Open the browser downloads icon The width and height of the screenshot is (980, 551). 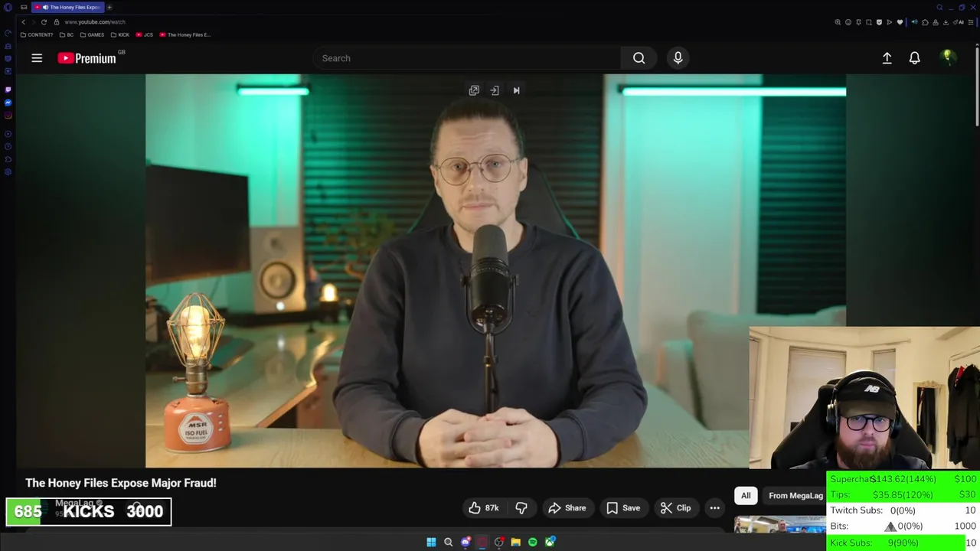(x=946, y=22)
